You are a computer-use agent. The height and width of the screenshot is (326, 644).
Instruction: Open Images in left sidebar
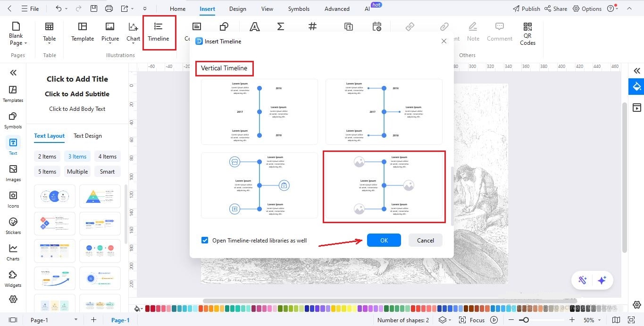click(x=13, y=173)
